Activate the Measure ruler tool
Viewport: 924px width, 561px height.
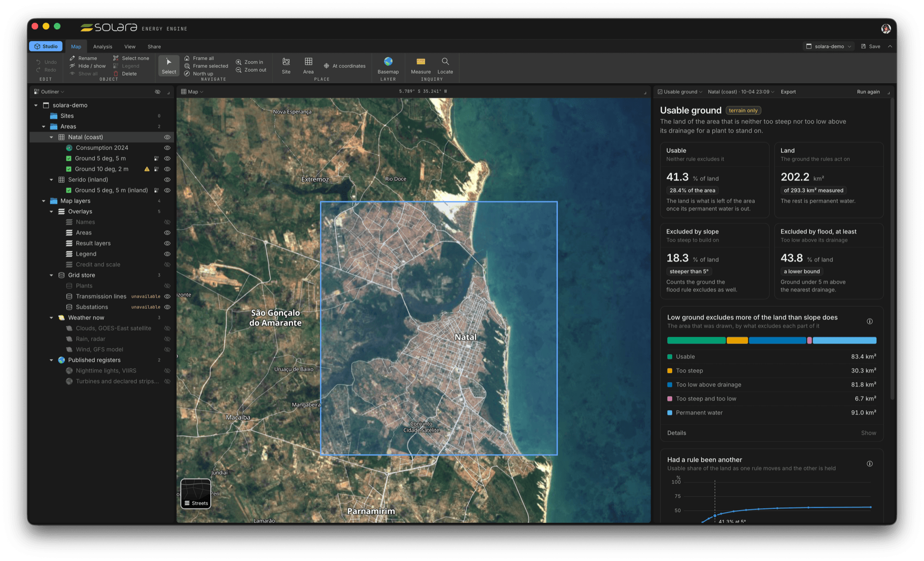[420, 66]
